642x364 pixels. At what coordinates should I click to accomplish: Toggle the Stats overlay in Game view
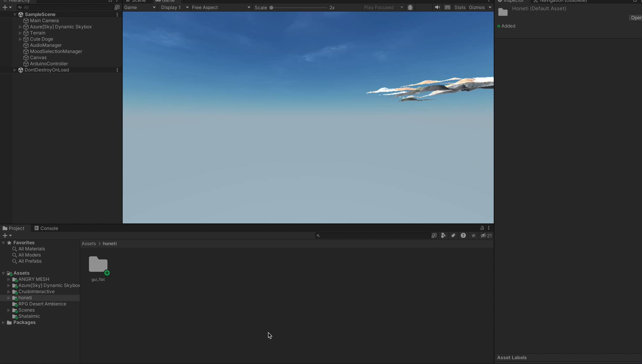(460, 7)
